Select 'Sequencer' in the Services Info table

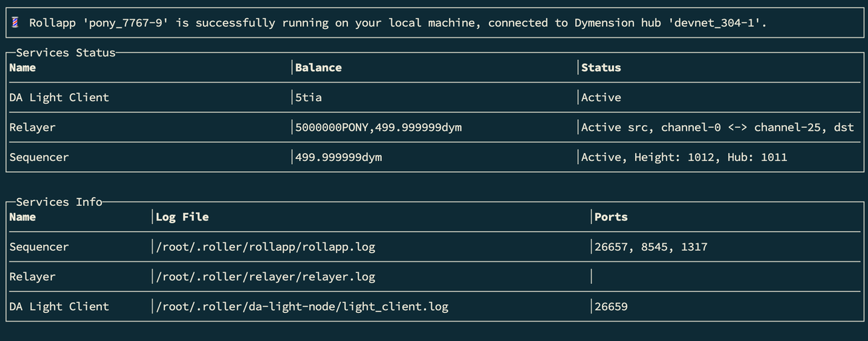tap(39, 246)
